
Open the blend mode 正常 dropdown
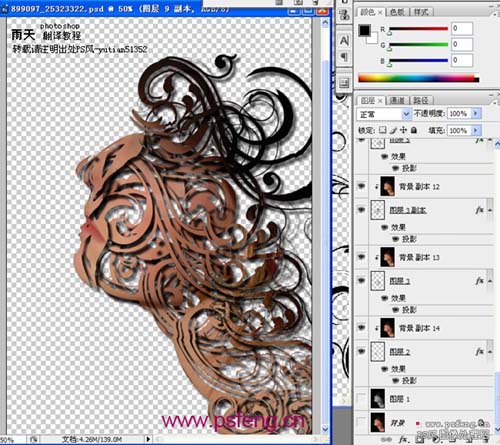point(383,114)
